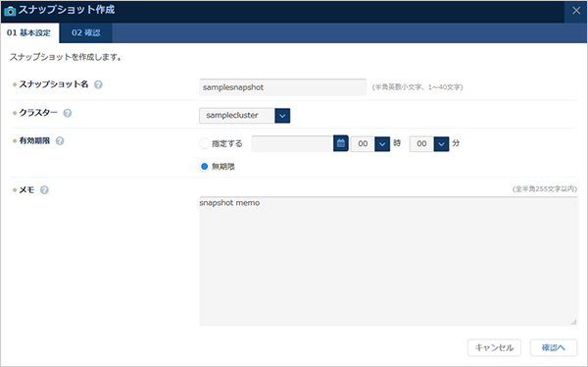This screenshot has height=367, width=588.
Task: Click the スナップショット名 label
Action: coord(54,84)
